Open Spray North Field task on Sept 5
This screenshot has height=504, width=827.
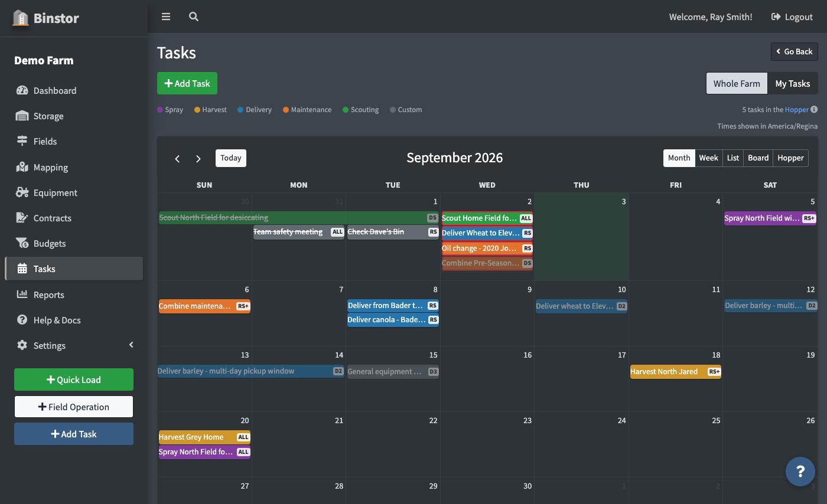point(770,218)
